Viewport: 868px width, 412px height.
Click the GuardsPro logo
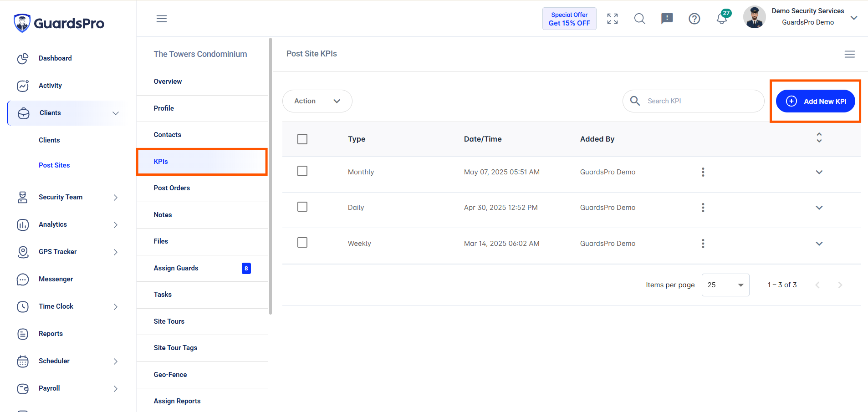59,23
